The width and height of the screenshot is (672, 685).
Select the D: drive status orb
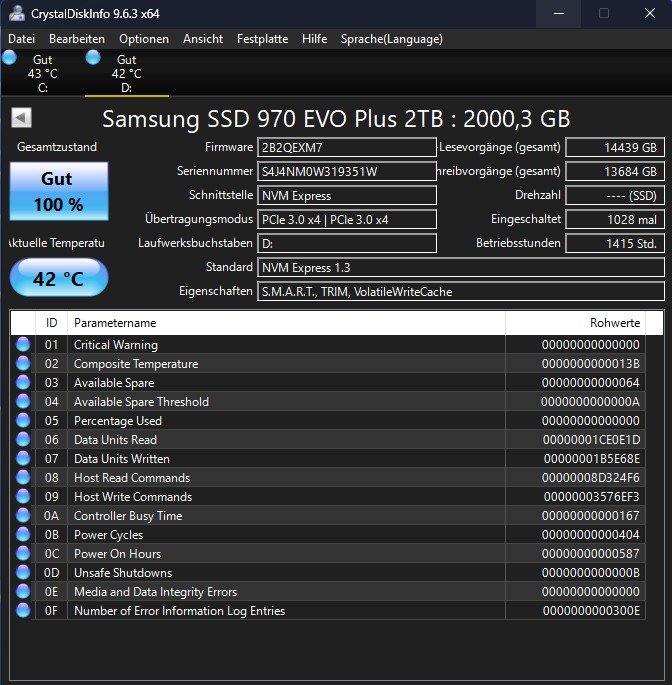[x=93, y=58]
